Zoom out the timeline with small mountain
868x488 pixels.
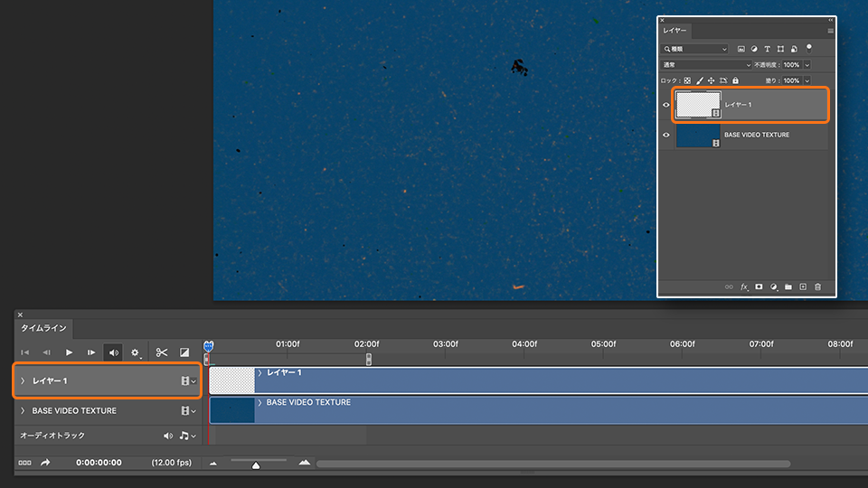tap(213, 463)
